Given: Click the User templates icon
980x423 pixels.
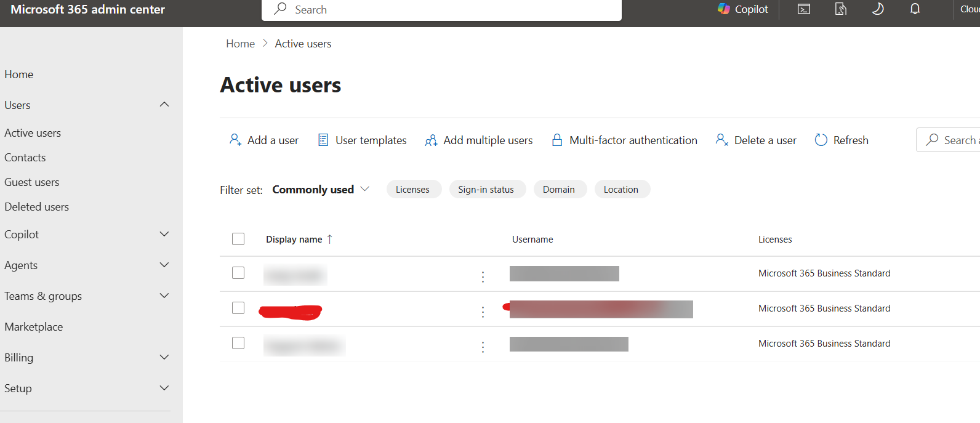Looking at the screenshot, I should [x=323, y=140].
